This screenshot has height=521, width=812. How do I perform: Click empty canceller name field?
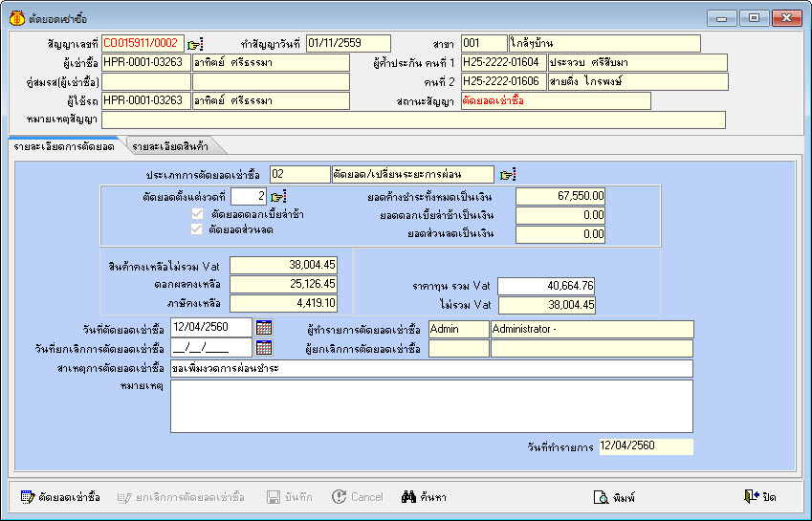(x=592, y=349)
